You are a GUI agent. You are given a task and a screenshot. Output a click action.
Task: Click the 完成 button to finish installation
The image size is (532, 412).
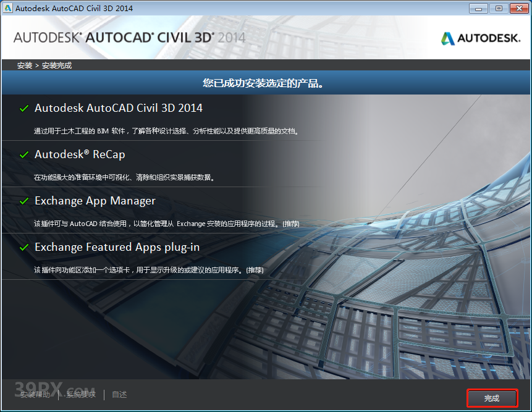click(492, 398)
